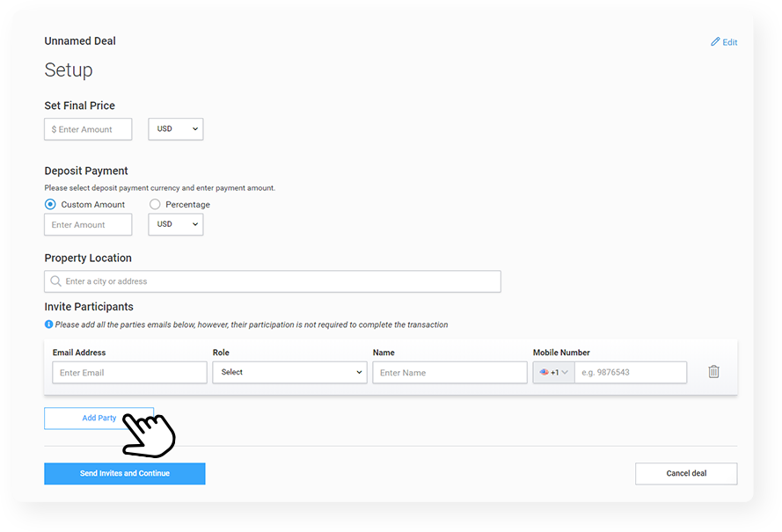Click the Add Party button
This screenshot has width=782, height=532.
click(x=99, y=419)
